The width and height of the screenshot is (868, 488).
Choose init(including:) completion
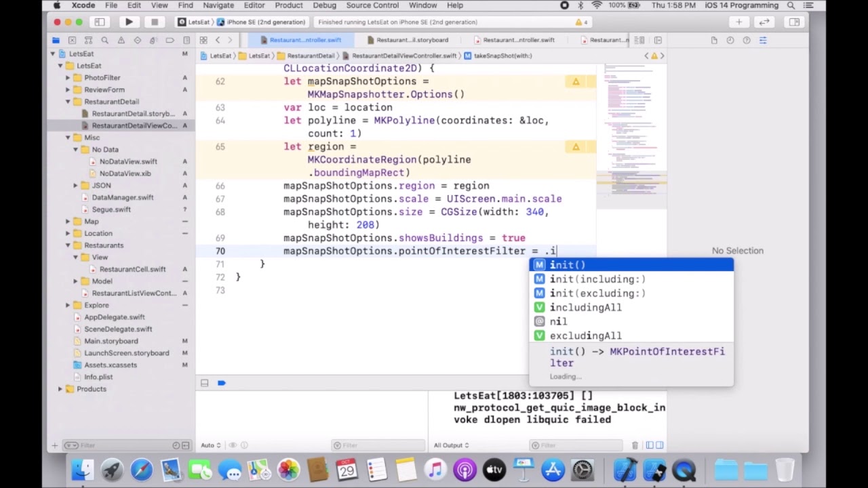click(x=631, y=279)
